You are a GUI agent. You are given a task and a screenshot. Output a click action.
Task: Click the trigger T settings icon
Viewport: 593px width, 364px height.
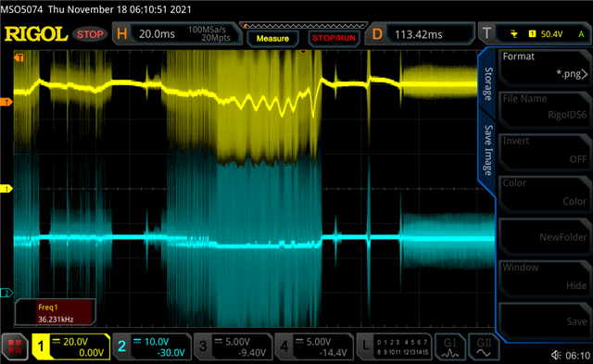(486, 33)
